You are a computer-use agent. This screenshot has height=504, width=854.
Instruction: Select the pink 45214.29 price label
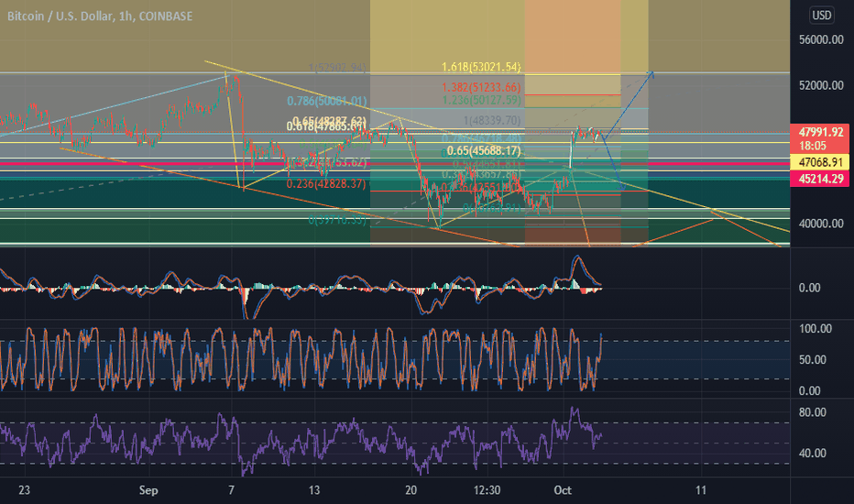(x=820, y=179)
